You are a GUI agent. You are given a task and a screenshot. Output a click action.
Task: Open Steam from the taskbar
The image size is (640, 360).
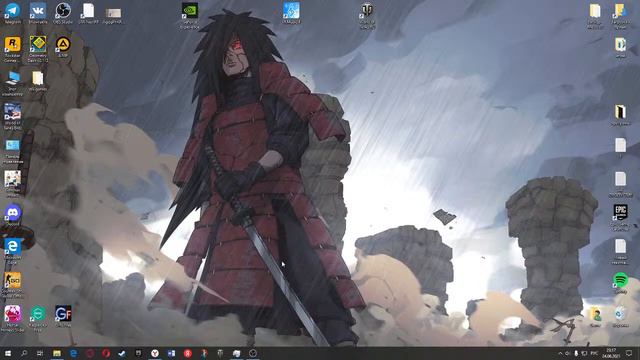(x=122, y=353)
